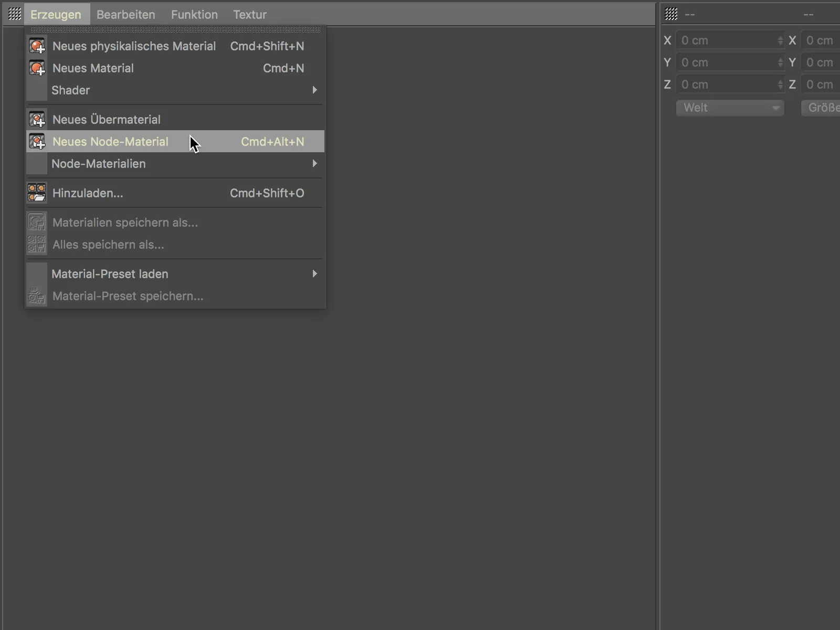Choose Materialien speichern als... entry

175,223
